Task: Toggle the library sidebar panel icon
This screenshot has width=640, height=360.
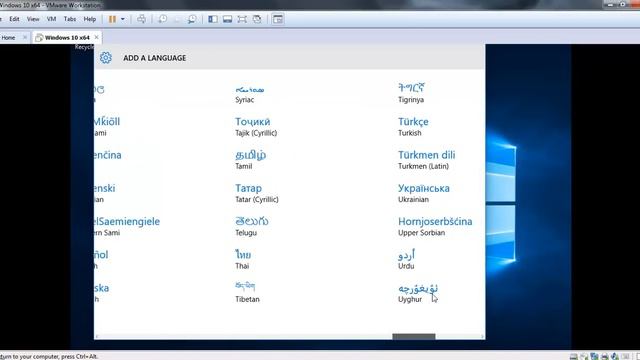Action: (213, 19)
